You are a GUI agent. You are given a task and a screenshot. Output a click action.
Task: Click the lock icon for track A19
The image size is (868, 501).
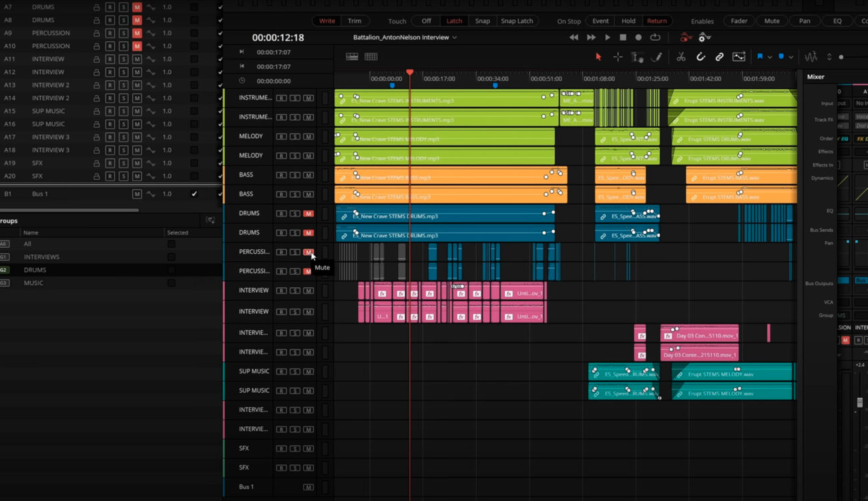tap(97, 163)
